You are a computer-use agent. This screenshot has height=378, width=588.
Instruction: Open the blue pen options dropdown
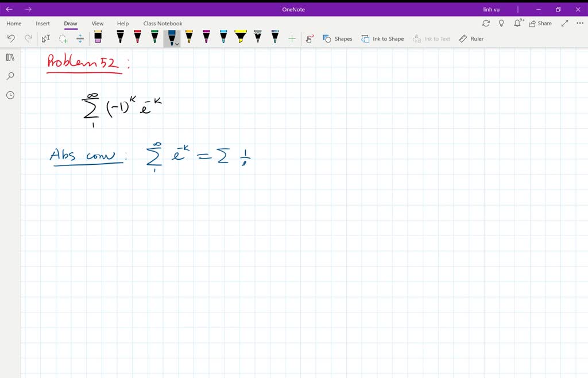tap(177, 43)
